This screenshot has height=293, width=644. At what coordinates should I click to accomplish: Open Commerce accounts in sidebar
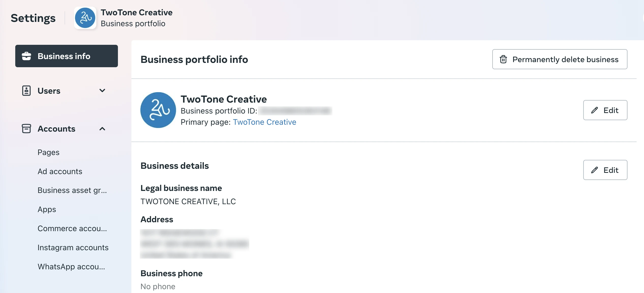click(x=72, y=228)
